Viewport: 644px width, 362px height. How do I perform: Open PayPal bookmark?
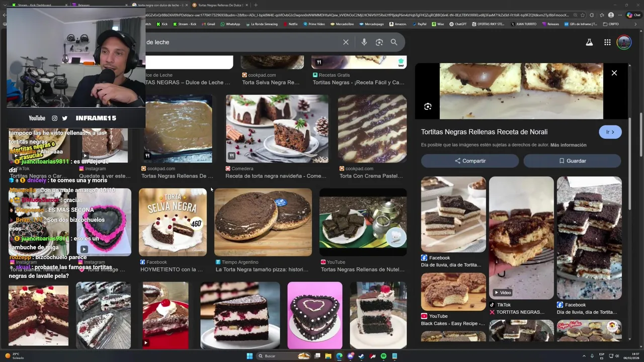(x=419, y=24)
